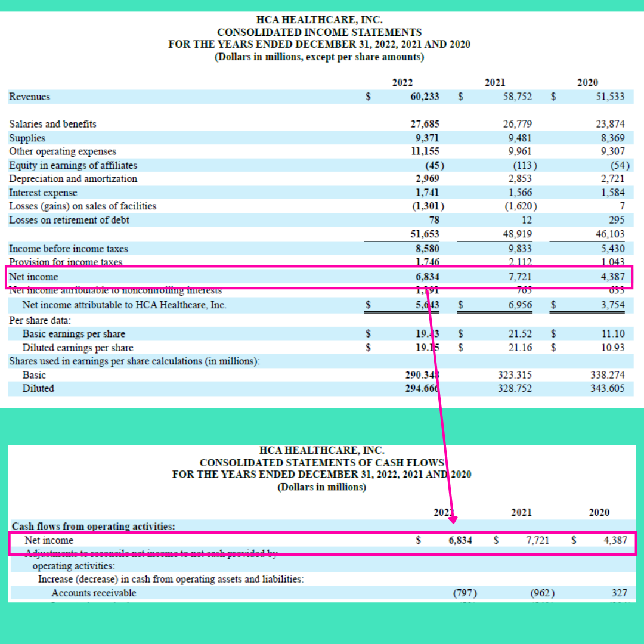The height and width of the screenshot is (644, 644).
Task: Click 2020 diluted EPS value 10.93
Action: 613,348
